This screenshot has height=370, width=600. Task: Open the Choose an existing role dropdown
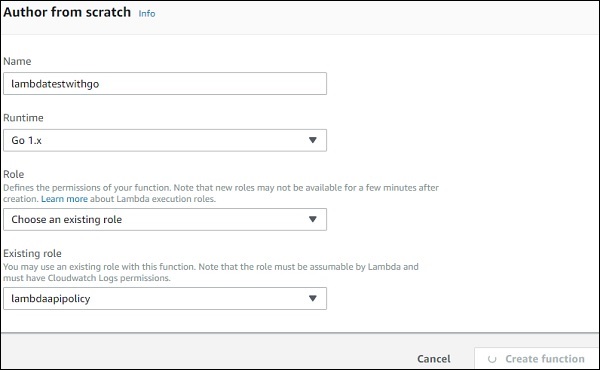coord(165,219)
